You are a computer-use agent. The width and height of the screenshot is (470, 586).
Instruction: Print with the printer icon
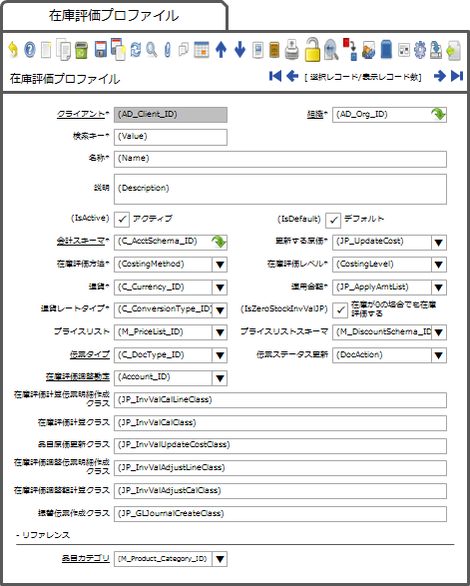coord(292,50)
